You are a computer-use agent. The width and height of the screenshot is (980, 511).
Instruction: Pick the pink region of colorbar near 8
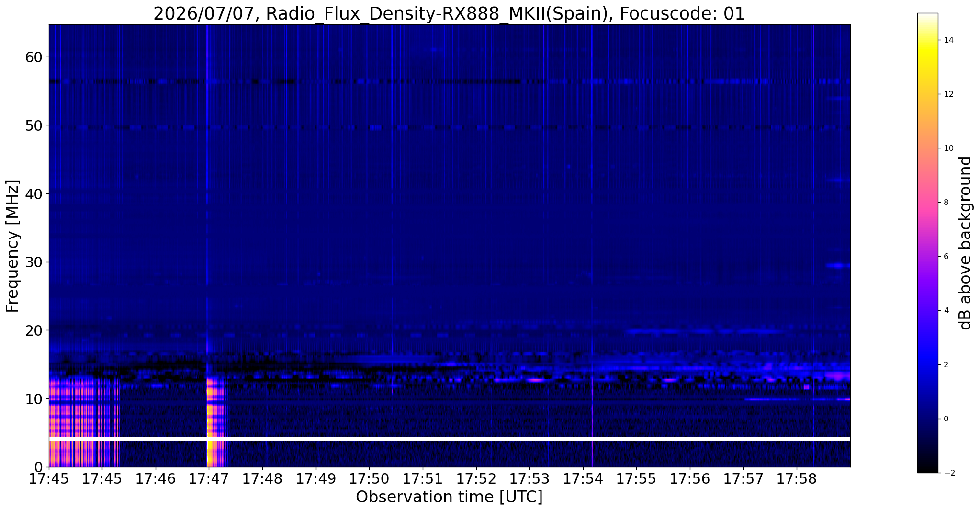927,202
